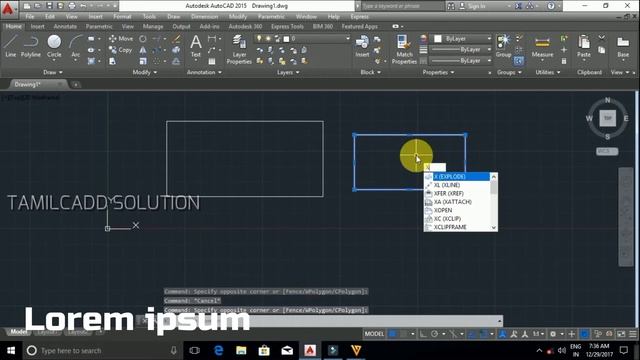Select the Line drawing tool
Viewport: 640px width, 360px height.
click(x=11, y=46)
